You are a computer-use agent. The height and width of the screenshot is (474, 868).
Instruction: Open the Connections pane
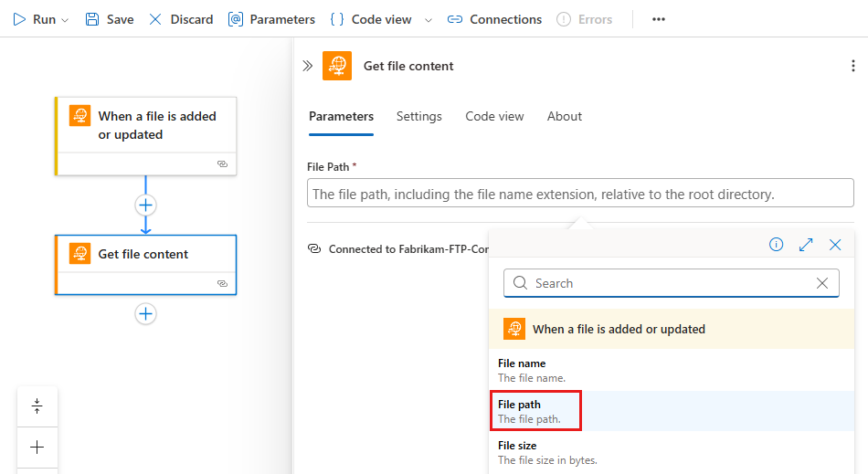pyautogui.click(x=494, y=19)
